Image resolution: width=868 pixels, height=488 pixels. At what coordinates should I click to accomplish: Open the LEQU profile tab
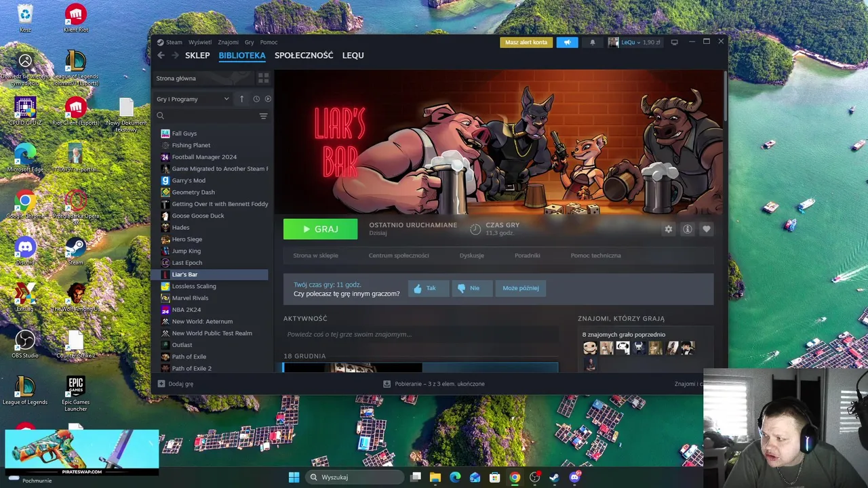pos(353,56)
